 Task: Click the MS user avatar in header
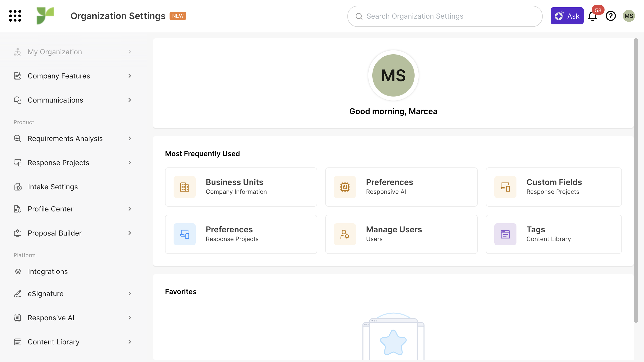[x=629, y=16]
